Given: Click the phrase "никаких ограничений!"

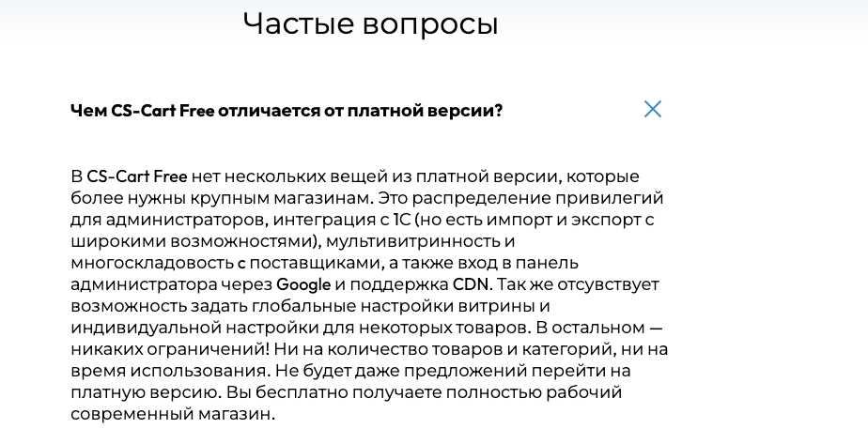Looking at the screenshot, I should pos(150,348).
